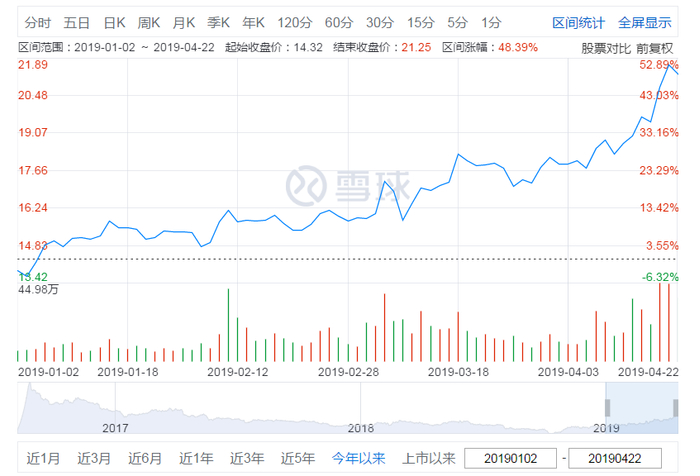
Task: Switch to the 分时 chart tab
Action: [37, 22]
